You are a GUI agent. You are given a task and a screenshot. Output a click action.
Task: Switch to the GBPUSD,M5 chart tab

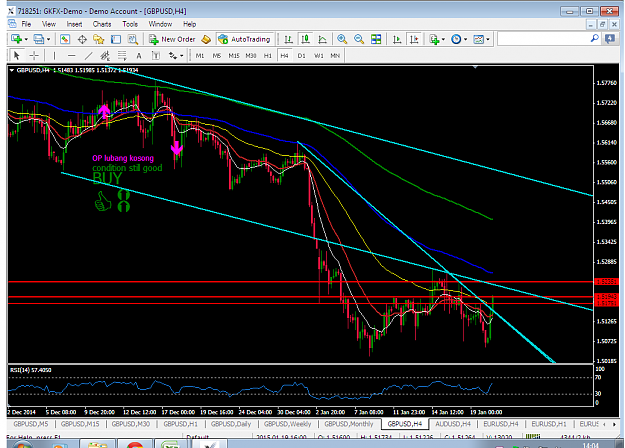(31, 424)
